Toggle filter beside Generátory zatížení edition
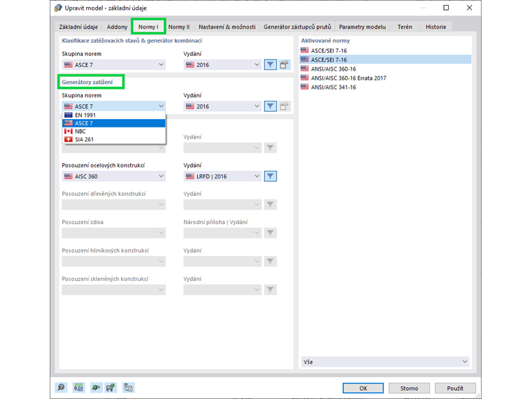The image size is (532, 399). 270,106
